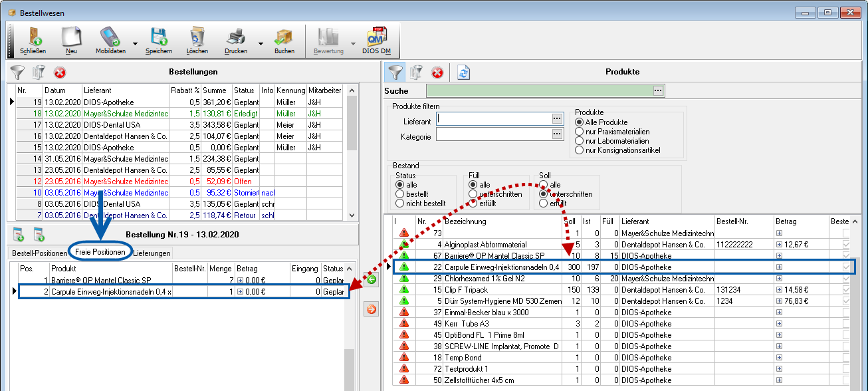Image resolution: width=868 pixels, height=391 pixels.
Task: Toggle the checkbox in the Kerr Tube A3 row
Action: click(846, 324)
